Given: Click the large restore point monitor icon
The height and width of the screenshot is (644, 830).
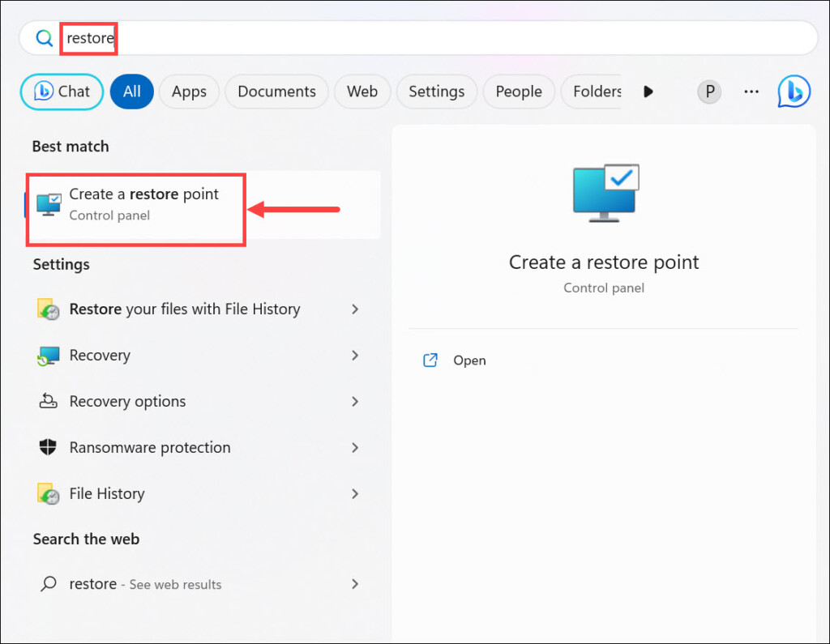Looking at the screenshot, I should [605, 193].
